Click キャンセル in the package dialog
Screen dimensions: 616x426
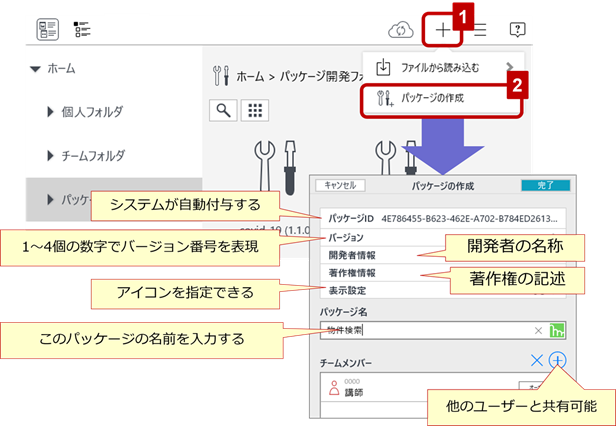(x=341, y=185)
